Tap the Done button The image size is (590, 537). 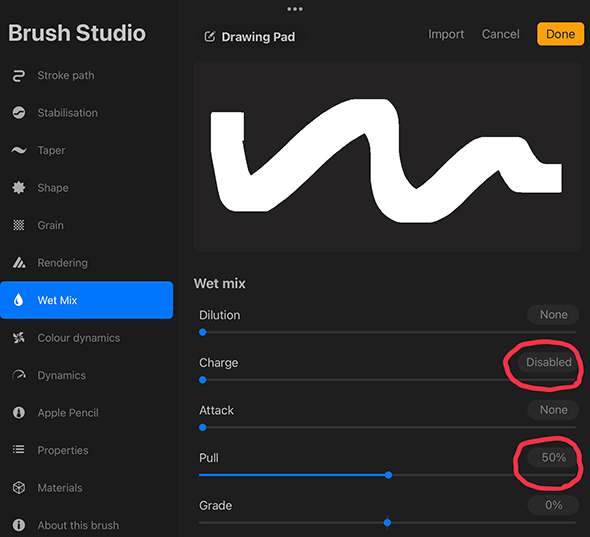tap(560, 34)
